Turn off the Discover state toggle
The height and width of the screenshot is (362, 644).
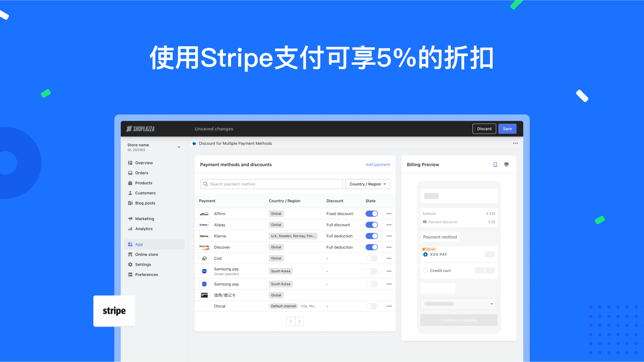coord(372,247)
